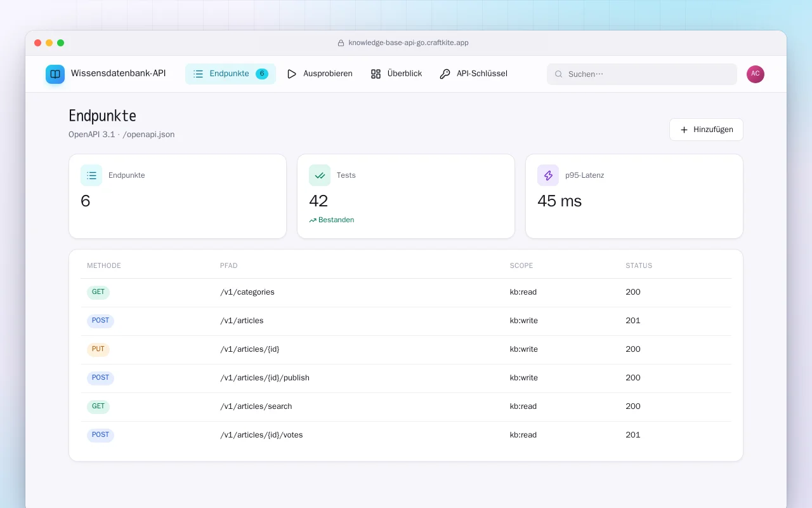812x508 pixels.
Task: Open the API-Schlüssel tab
Action: point(473,74)
